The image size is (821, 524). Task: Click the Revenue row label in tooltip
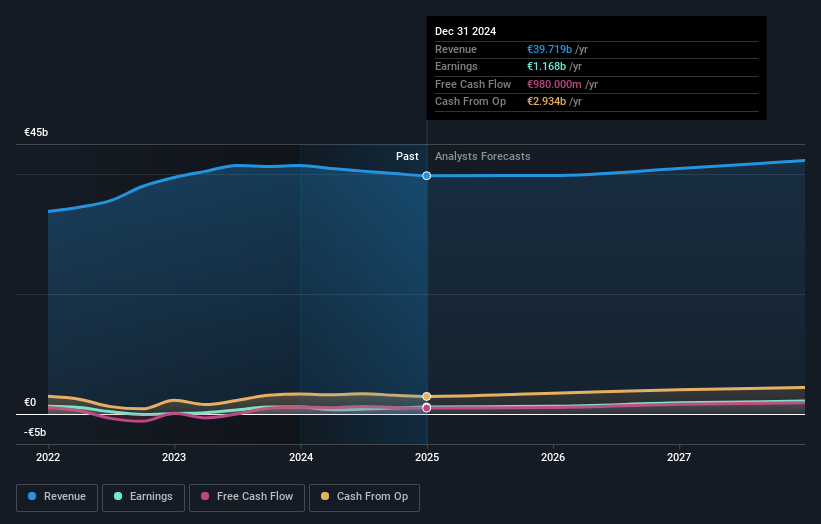456,49
